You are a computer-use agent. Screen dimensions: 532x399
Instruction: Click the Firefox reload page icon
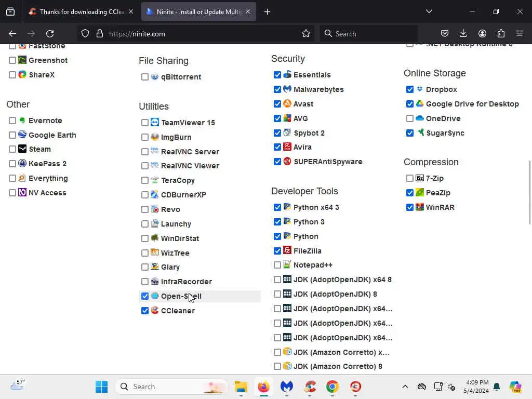pyautogui.click(x=50, y=34)
